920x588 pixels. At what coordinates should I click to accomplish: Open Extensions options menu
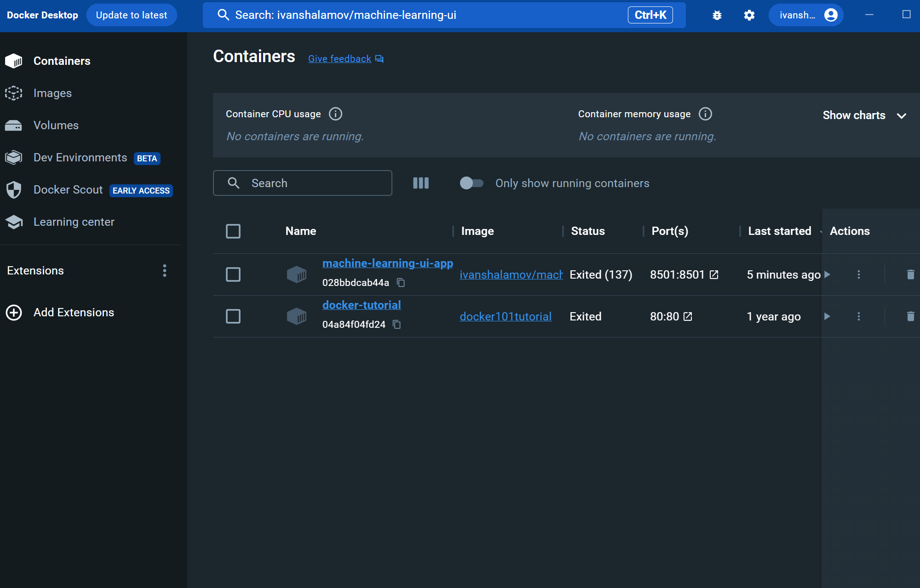click(x=165, y=271)
